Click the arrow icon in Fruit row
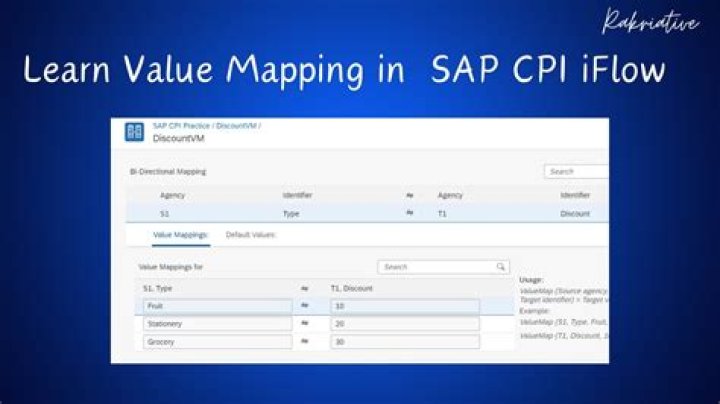Viewport: 720px width, 404px height. (x=304, y=305)
